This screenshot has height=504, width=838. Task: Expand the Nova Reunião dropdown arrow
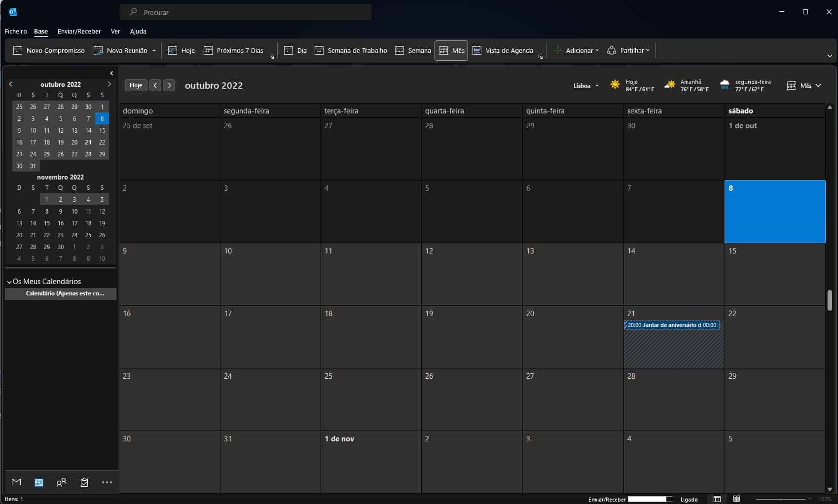(154, 50)
